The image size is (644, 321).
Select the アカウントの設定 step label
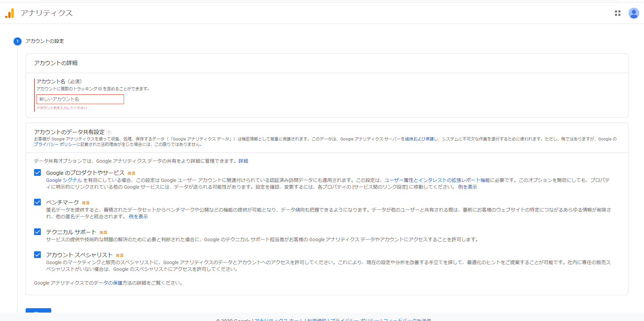point(45,41)
